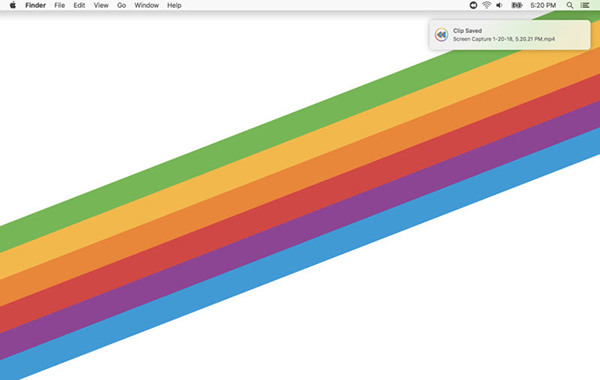Open the Go menu
Viewport: 600px width, 380px height.
[x=121, y=5]
